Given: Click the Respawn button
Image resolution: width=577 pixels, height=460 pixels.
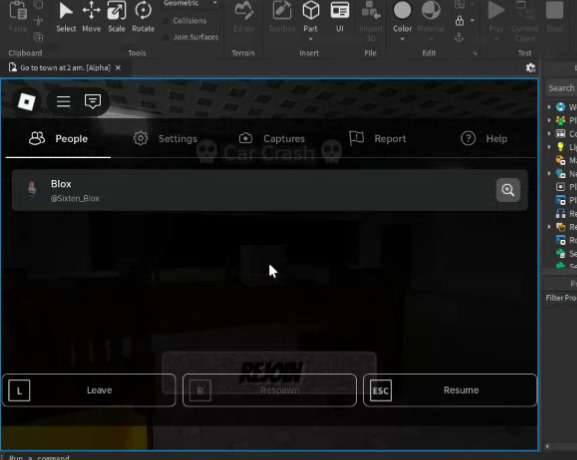Looking at the screenshot, I should (269, 390).
